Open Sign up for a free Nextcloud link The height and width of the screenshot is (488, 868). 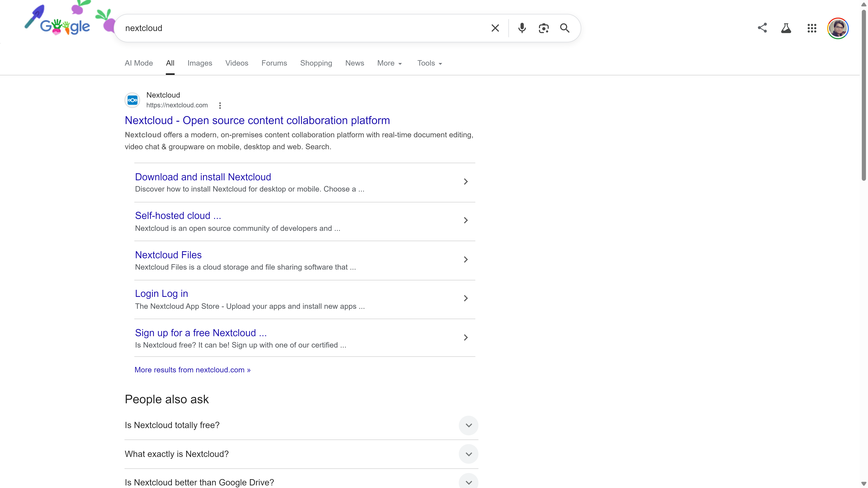pyautogui.click(x=201, y=333)
